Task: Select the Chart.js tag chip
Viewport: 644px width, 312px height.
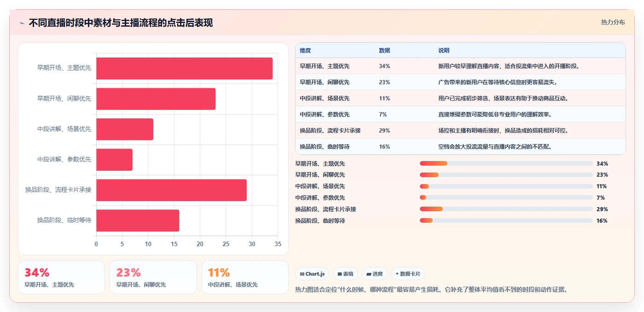Action: (x=312, y=274)
